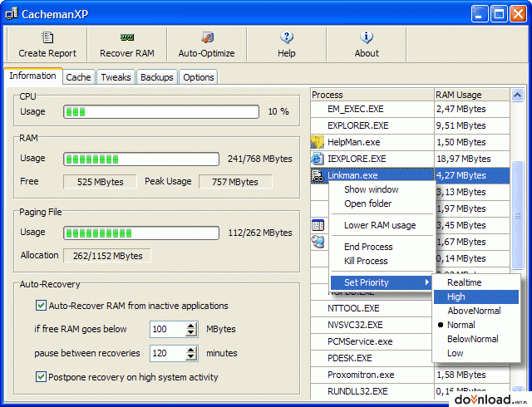The image size is (532, 407).
Task: Click the Recover RAM chip icon
Action: click(127, 37)
